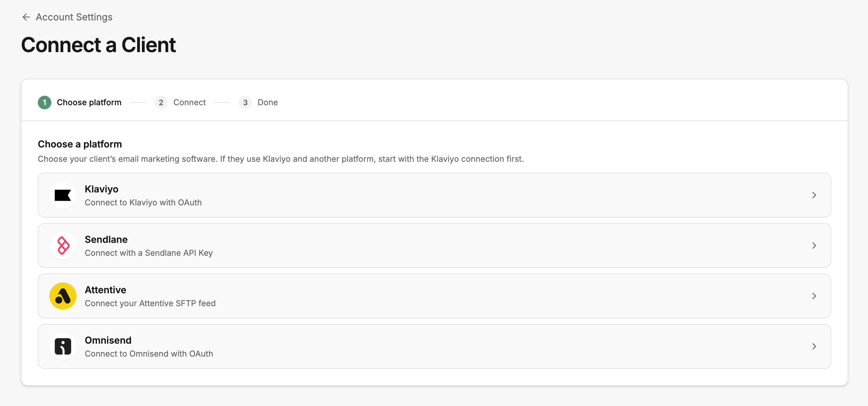Click the client's email marketing software description
Viewport: 868px width, 406px height.
[281, 159]
